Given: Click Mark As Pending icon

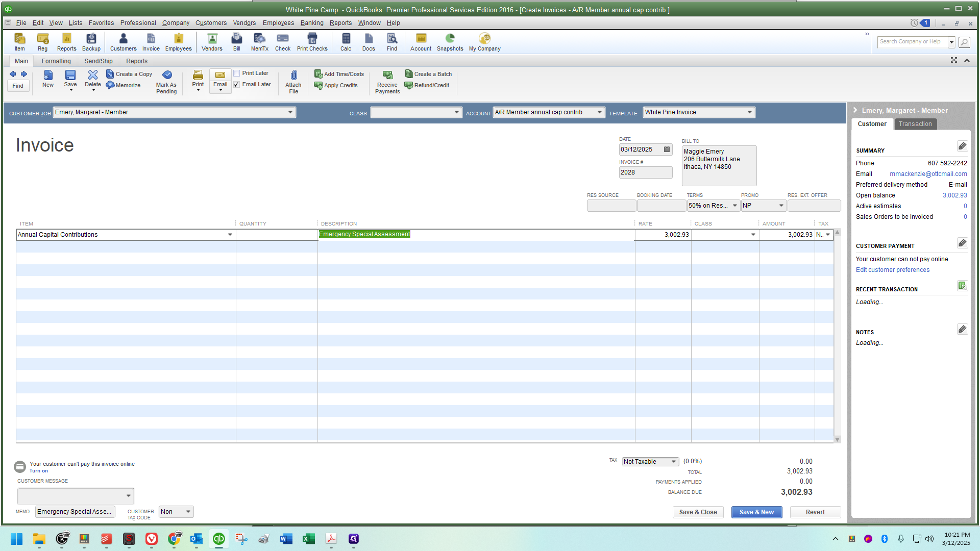Looking at the screenshot, I should tap(166, 82).
